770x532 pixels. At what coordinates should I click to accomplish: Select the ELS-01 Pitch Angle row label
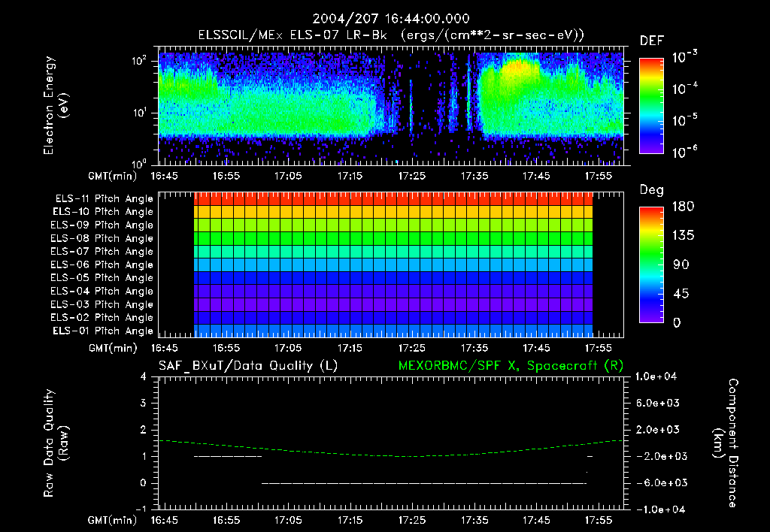(103, 331)
